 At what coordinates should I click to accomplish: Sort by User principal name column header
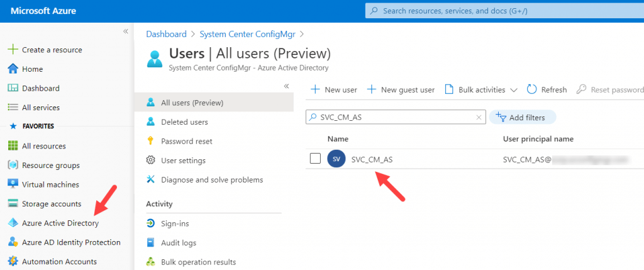(x=538, y=139)
